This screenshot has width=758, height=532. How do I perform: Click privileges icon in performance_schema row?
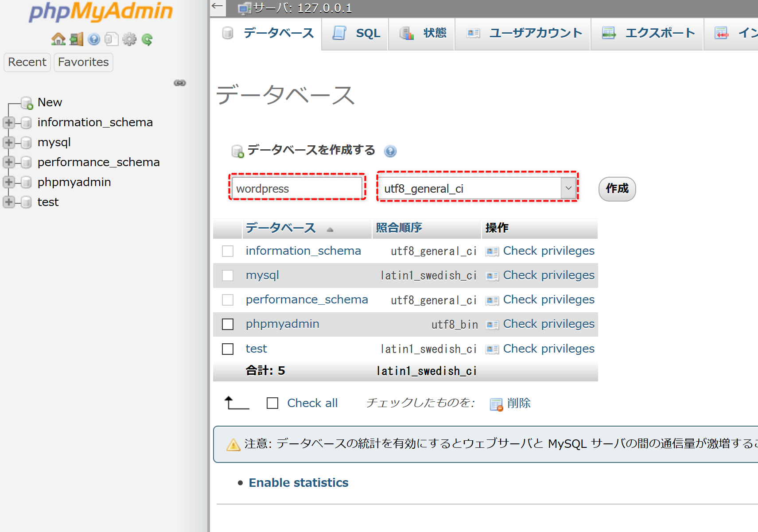point(492,300)
